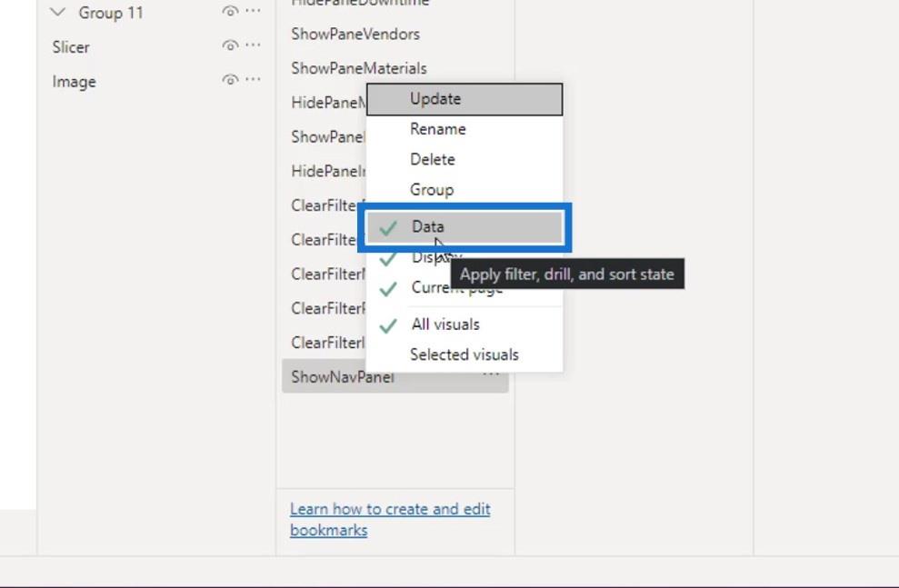Select the ShowPaneVendors bookmark

pos(355,35)
